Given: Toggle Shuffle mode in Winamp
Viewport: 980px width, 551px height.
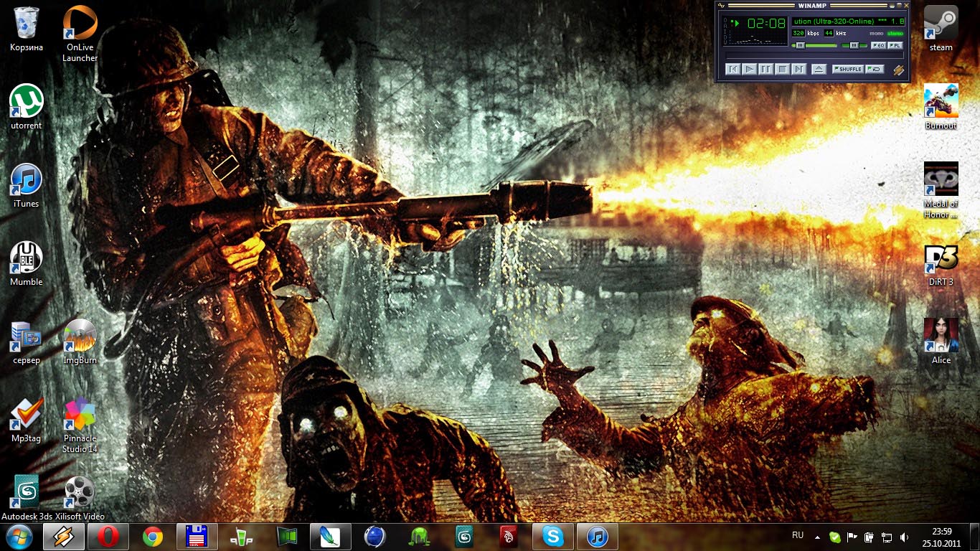Looking at the screenshot, I should tap(847, 69).
